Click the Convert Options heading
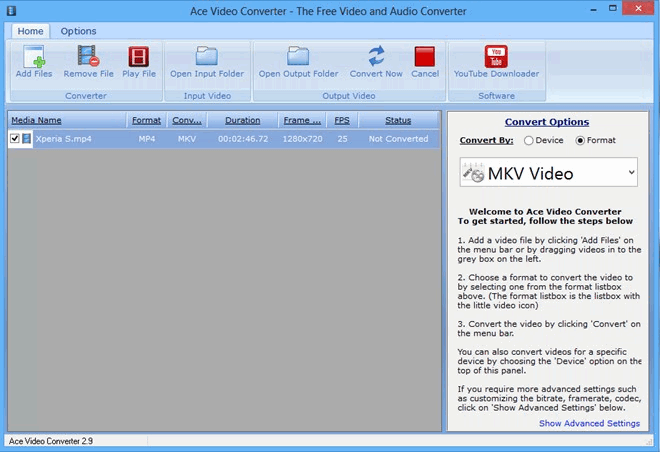The width and height of the screenshot is (660, 452). pyautogui.click(x=547, y=122)
